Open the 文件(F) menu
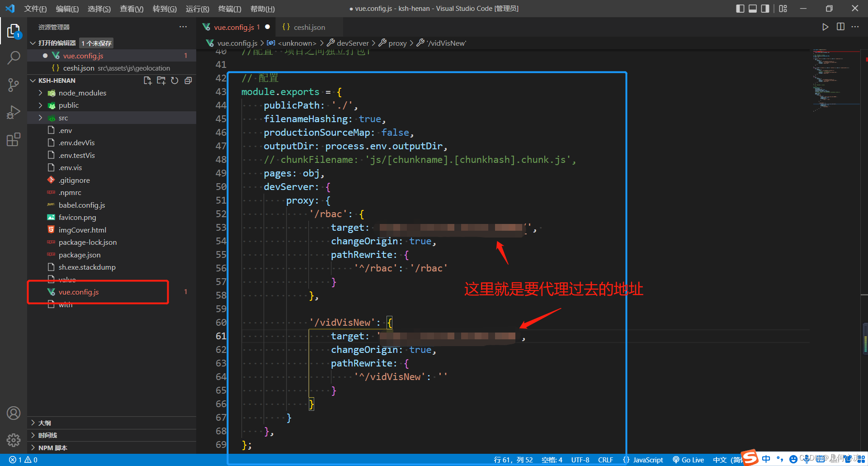This screenshot has height=466, width=868. point(35,9)
